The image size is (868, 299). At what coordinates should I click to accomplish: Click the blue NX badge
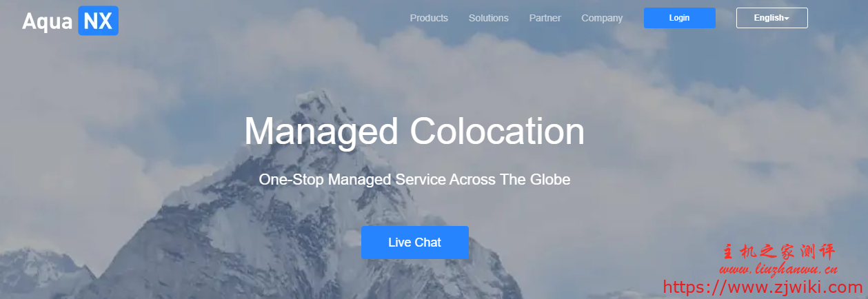click(x=99, y=21)
